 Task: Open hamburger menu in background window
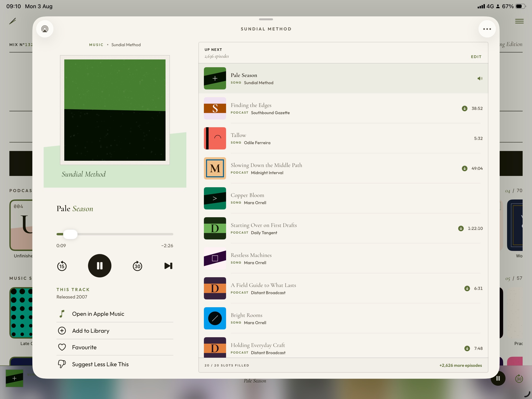(519, 21)
